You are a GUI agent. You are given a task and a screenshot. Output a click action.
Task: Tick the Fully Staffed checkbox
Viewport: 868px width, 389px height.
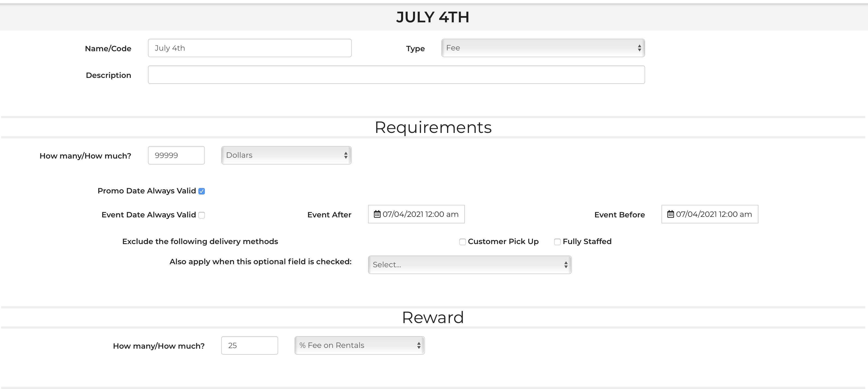(557, 242)
